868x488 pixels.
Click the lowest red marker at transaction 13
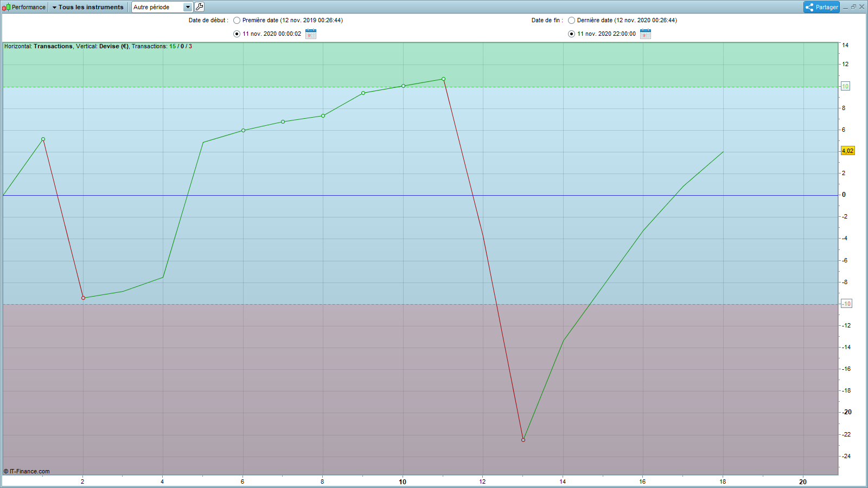523,440
